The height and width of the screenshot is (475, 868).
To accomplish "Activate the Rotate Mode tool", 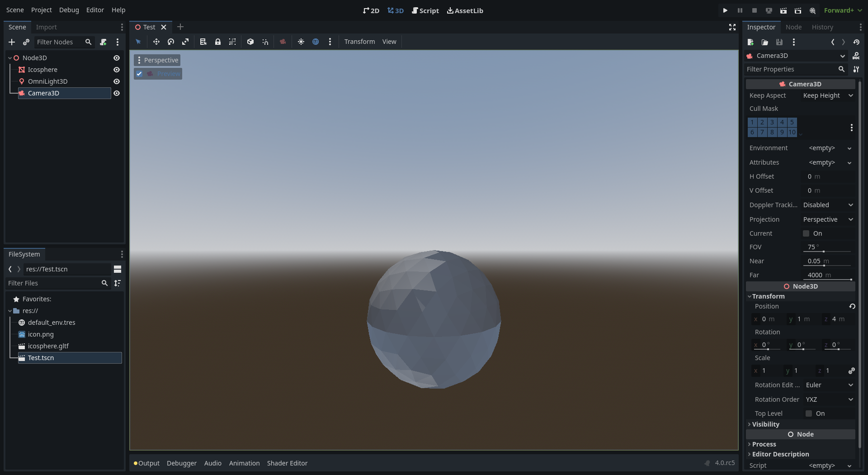I will pyautogui.click(x=171, y=42).
